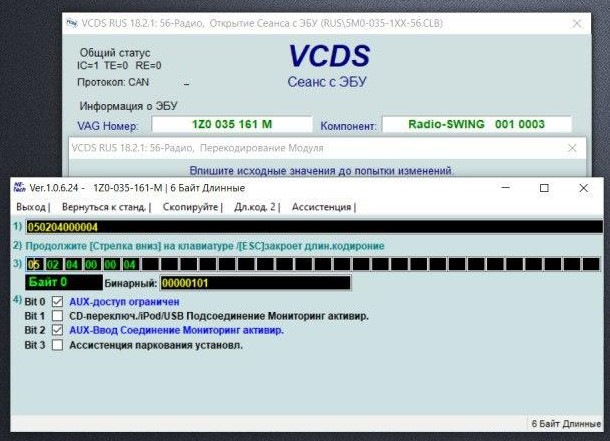Click Ассистенция паркования установл. label
Image resolution: width=610 pixels, height=441 pixels.
pos(156,345)
